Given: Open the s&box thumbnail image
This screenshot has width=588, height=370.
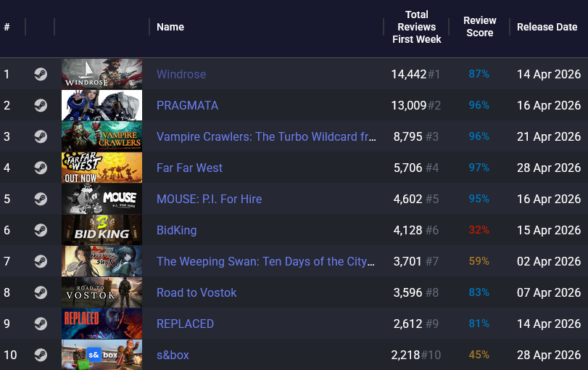Looking at the screenshot, I should [102, 355].
